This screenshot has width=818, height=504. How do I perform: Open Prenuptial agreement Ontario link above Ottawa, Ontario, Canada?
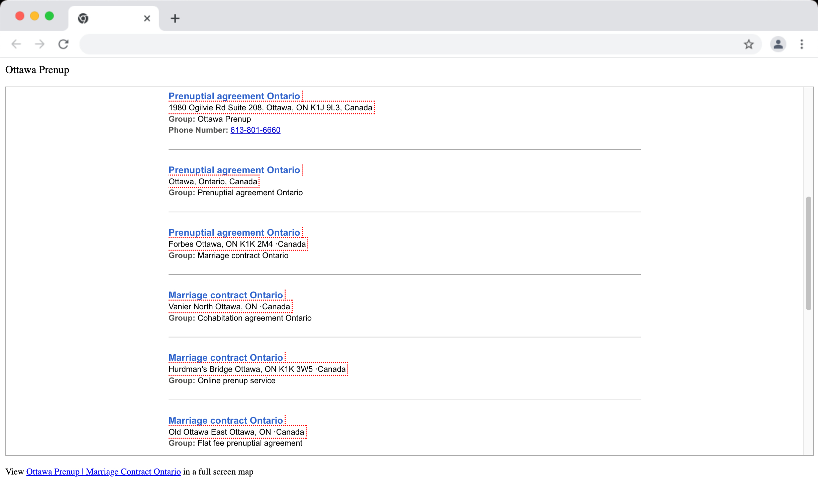[234, 170]
